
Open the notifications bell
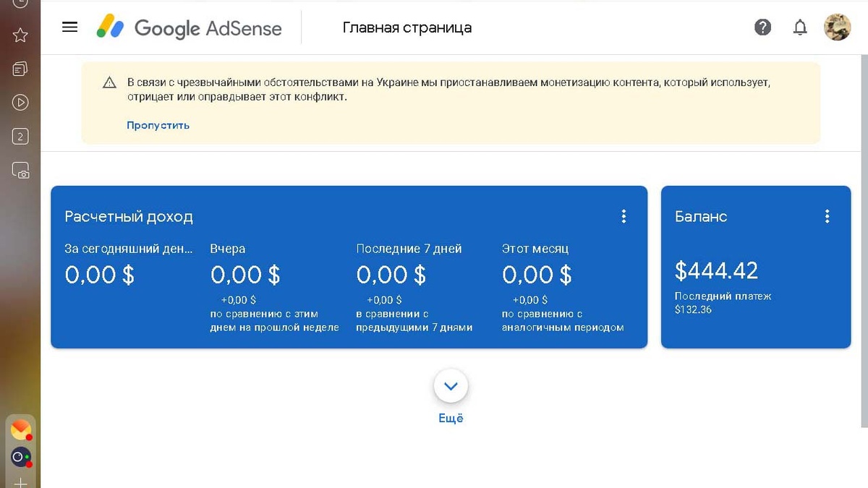[x=800, y=27]
